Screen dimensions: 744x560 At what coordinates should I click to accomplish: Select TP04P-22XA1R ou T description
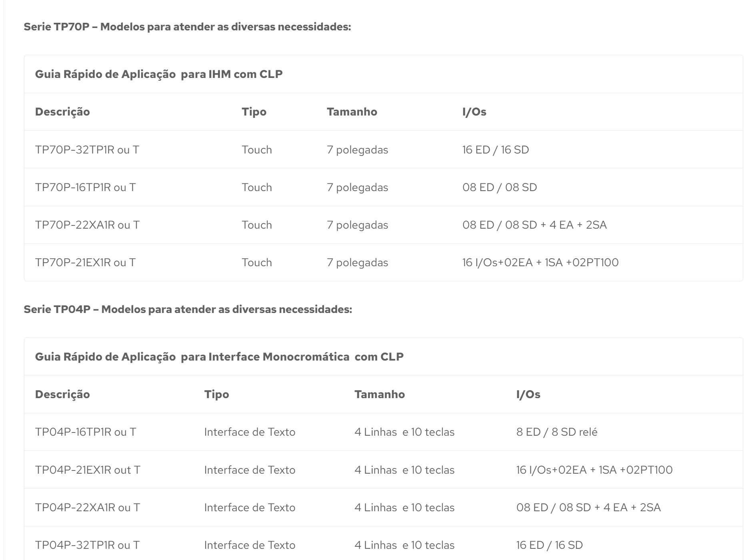pyautogui.click(x=88, y=508)
